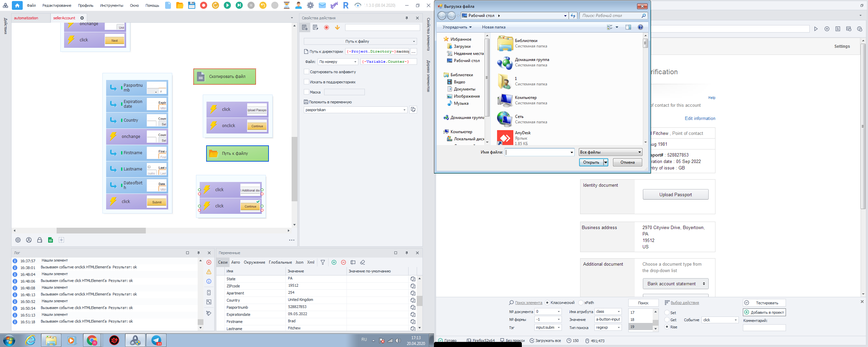The width and height of the screenshot is (868, 347).
Task: Open 'pasportskan' variable dropdown
Action: click(x=355, y=110)
